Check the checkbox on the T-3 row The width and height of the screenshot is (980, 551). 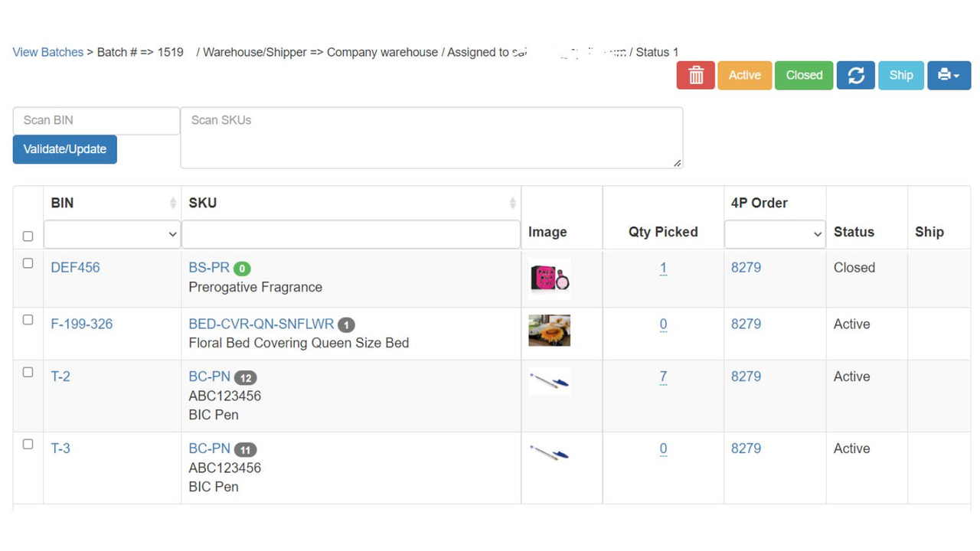28,443
